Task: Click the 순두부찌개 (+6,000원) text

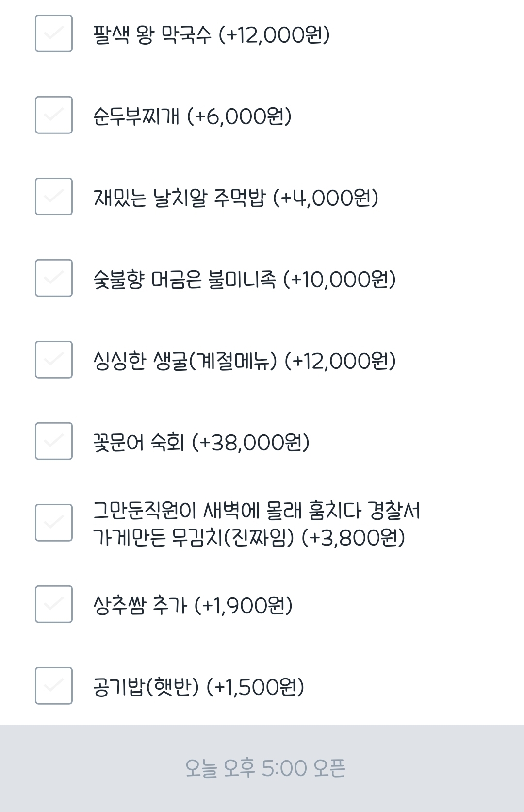Action: click(192, 116)
